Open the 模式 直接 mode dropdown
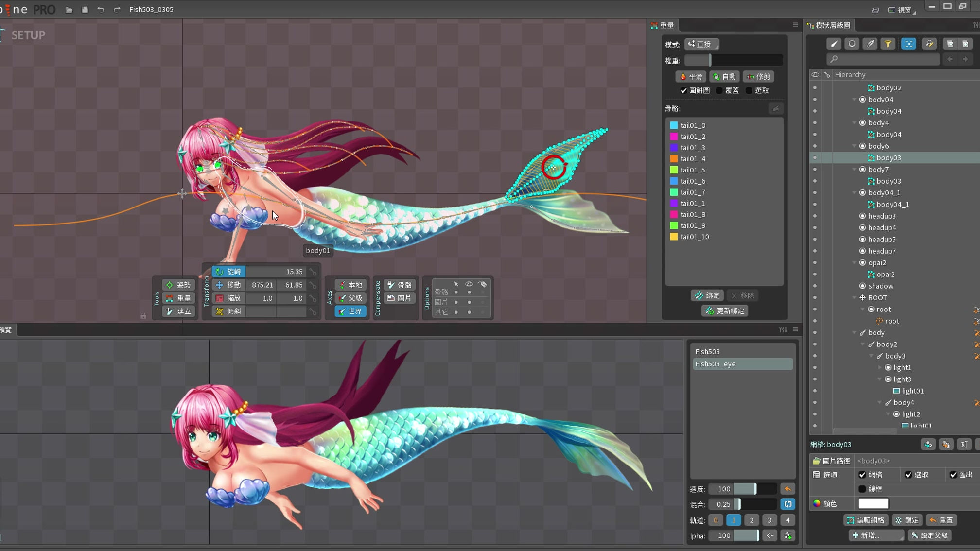The height and width of the screenshot is (551, 980). click(x=702, y=44)
